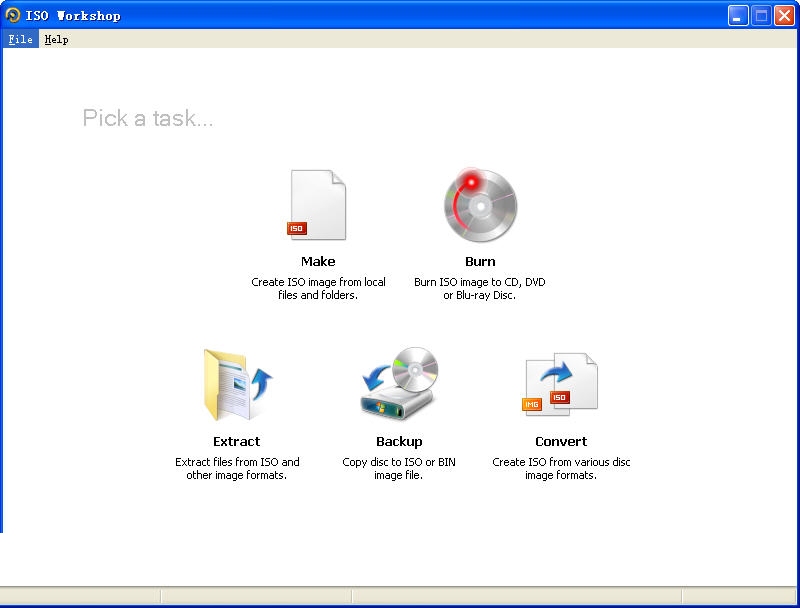Click the Extract folder icon
Screen dimensions: 800x608
238,385
